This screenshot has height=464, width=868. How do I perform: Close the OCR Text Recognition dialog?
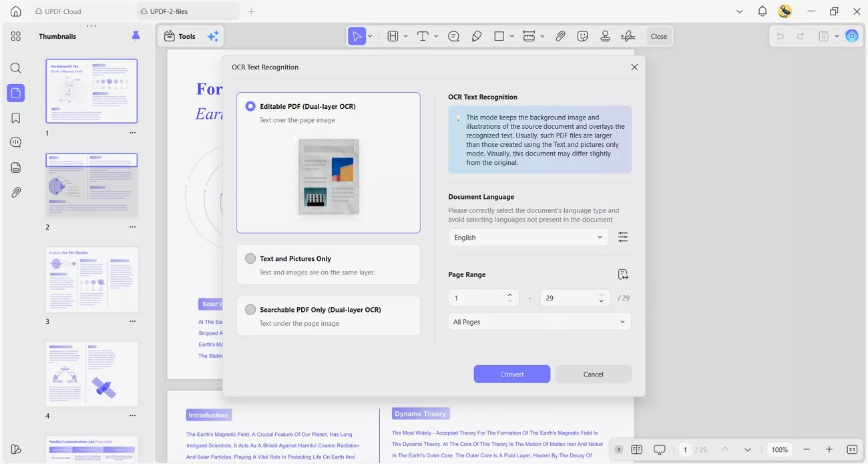coord(634,67)
